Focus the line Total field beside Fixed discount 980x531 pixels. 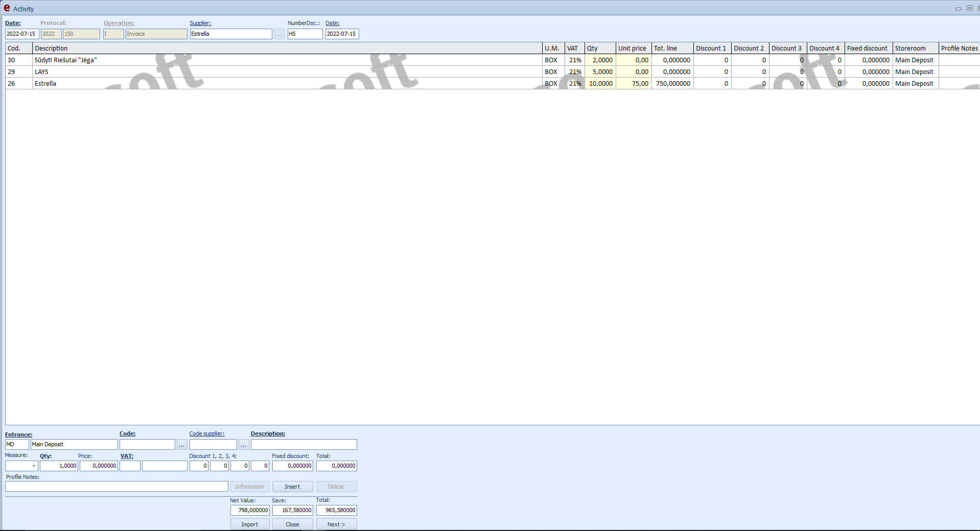tap(336, 466)
